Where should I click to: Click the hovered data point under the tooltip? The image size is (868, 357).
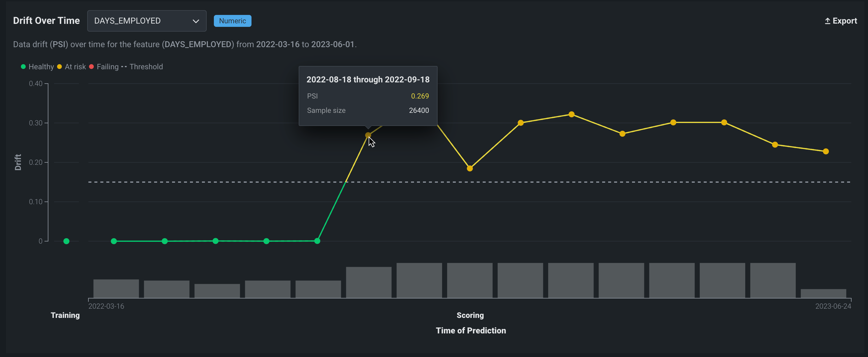pyautogui.click(x=368, y=135)
